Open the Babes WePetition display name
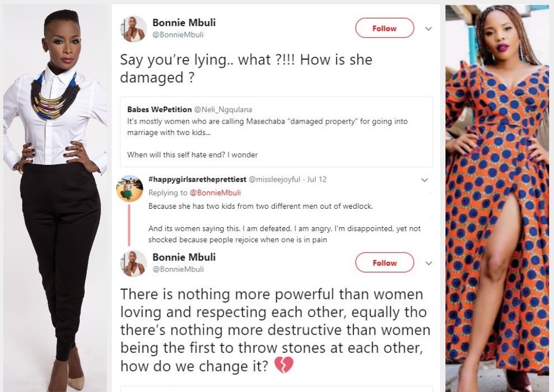554x392 pixels. click(x=157, y=109)
